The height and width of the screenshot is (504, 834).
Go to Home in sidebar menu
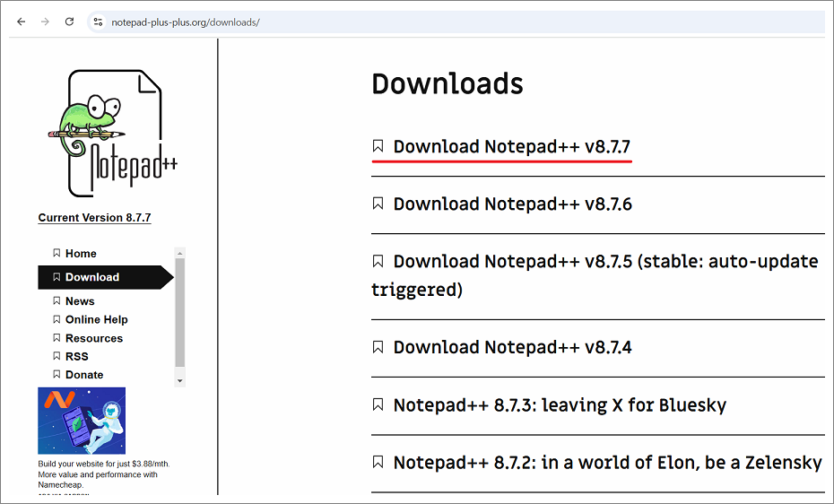pos(81,254)
